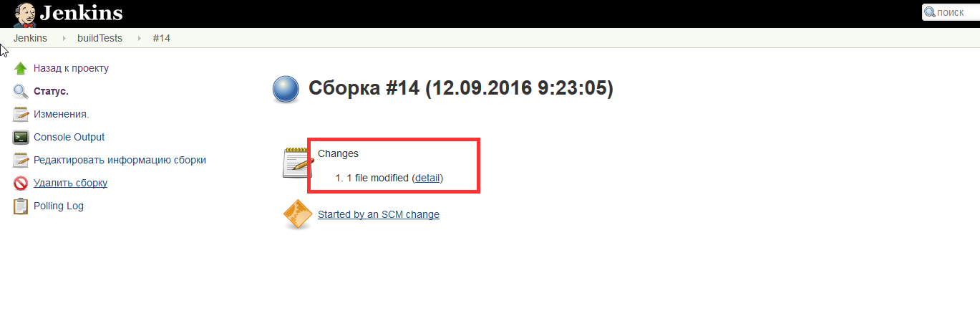The width and height of the screenshot is (980, 324).
Task: Click the Polling Log clipboard icon
Action: (21, 206)
